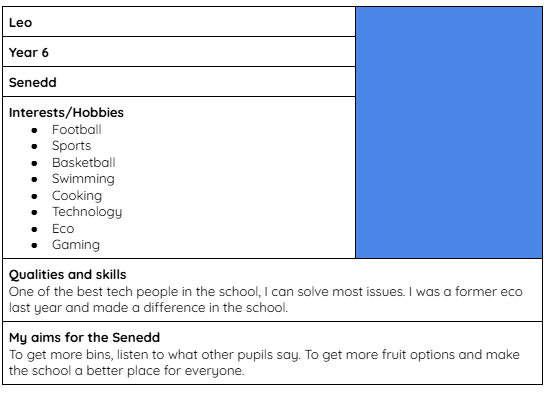Click the large blue photo placeholder
Viewport: 547px width, 393px height.
pos(449,133)
